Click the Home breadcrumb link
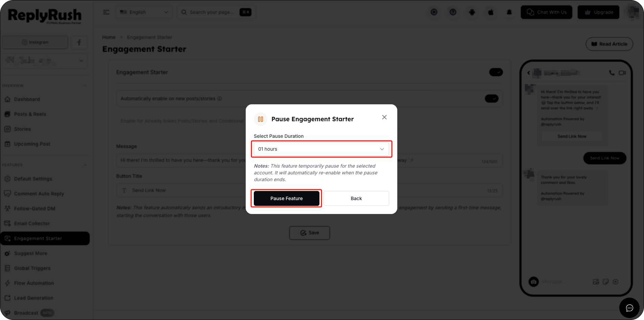Viewport: 644px width, 320px height. tap(109, 37)
